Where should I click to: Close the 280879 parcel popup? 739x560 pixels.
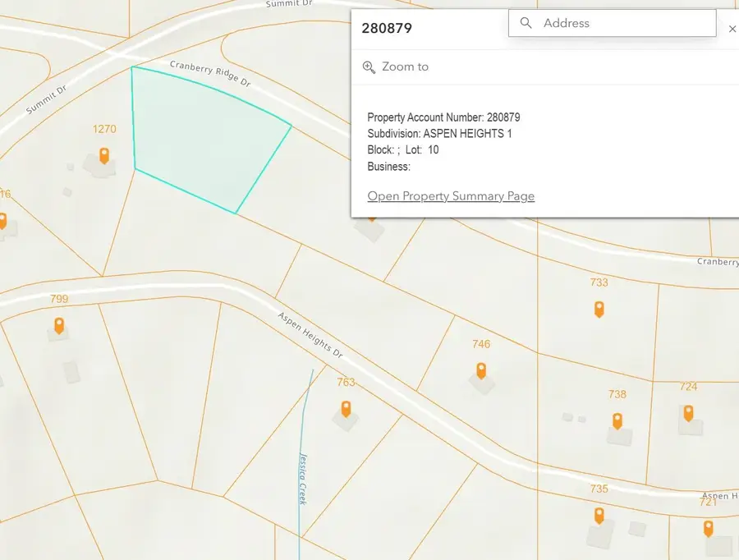[x=732, y=30]
